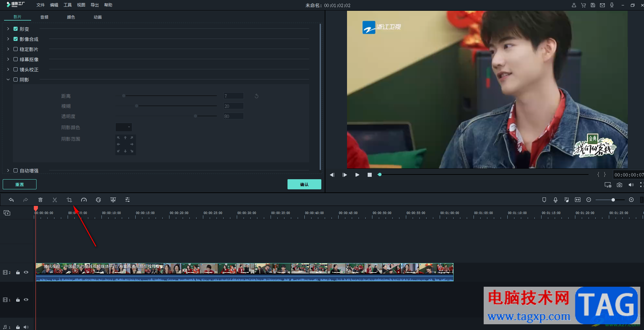Open the 文件 menu

[41, 5]
